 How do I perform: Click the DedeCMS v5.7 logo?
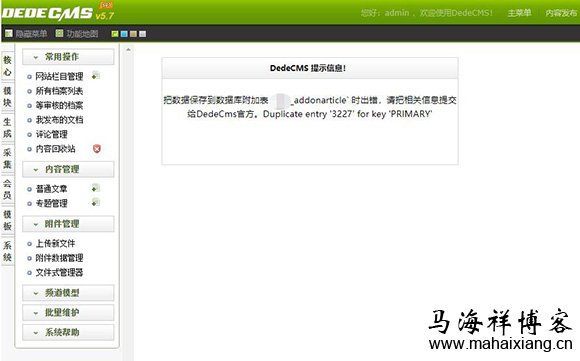58,12
